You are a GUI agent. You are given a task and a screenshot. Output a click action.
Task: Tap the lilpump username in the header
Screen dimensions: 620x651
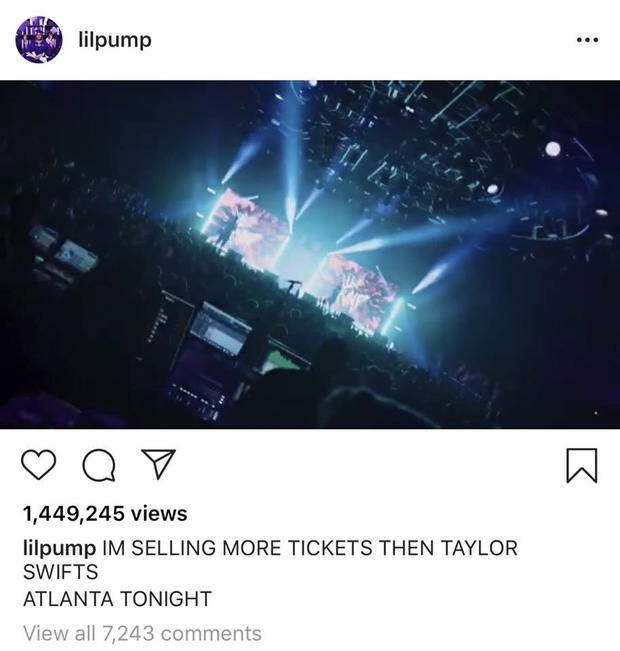click(115, 40)
